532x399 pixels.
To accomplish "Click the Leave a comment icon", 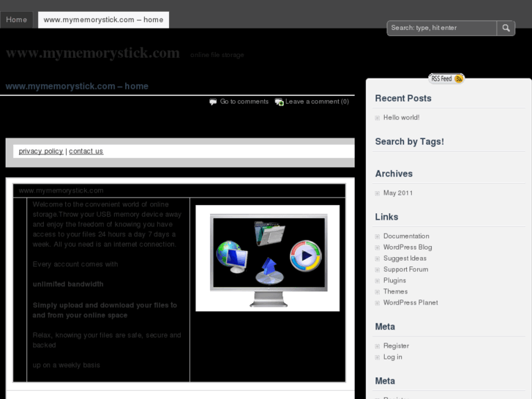I will click(280, 102).
